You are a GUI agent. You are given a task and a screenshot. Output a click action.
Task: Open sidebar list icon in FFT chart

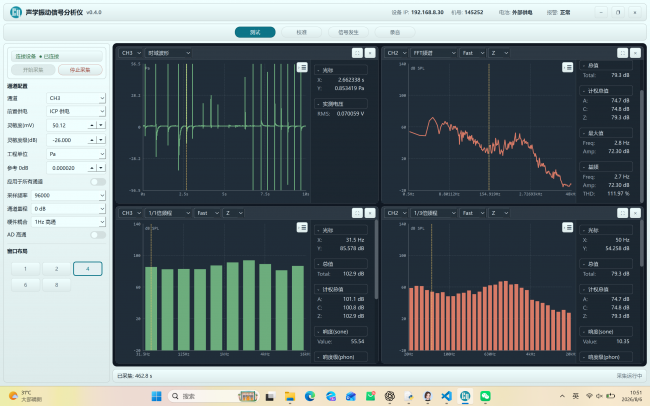click(x=568, y=67)
